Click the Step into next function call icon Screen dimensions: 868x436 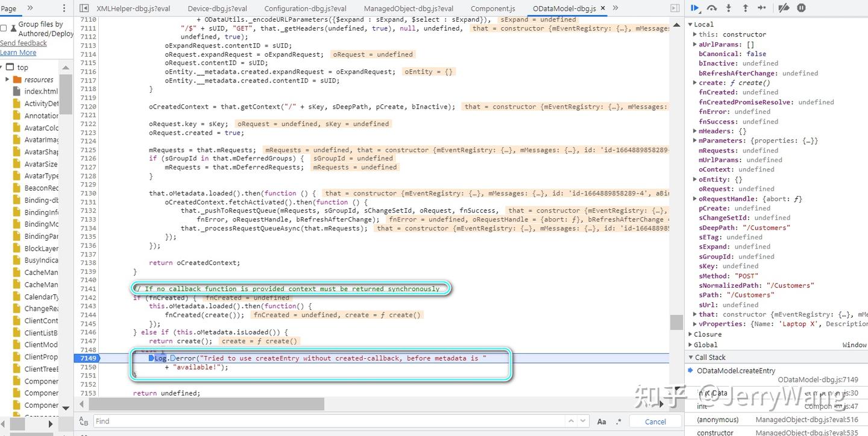click(728, 8)
